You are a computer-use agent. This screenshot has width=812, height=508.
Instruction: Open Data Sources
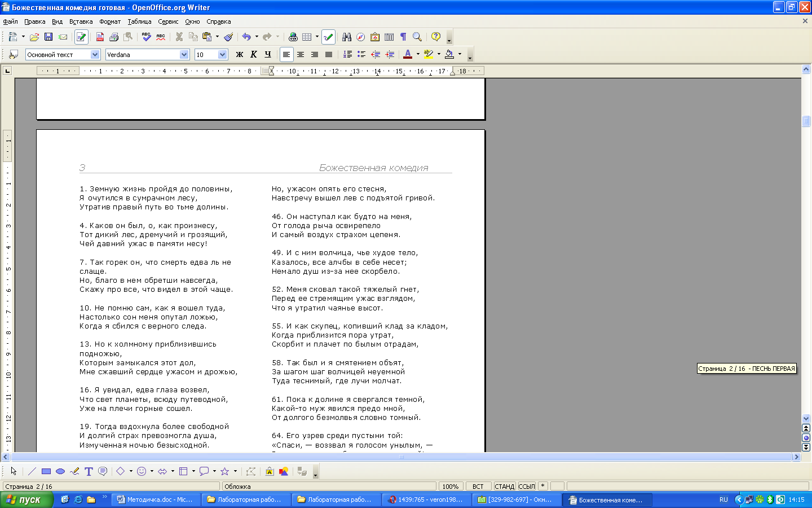(389, 37)
